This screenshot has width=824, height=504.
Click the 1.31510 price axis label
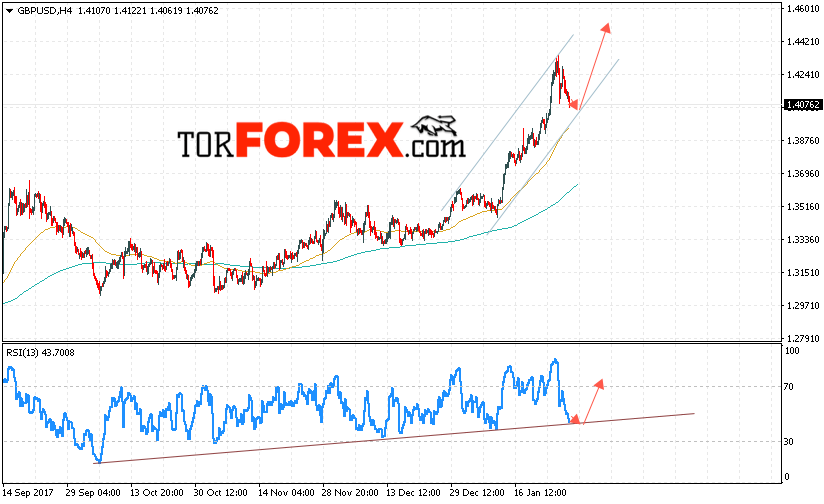[x=803, y=273]
